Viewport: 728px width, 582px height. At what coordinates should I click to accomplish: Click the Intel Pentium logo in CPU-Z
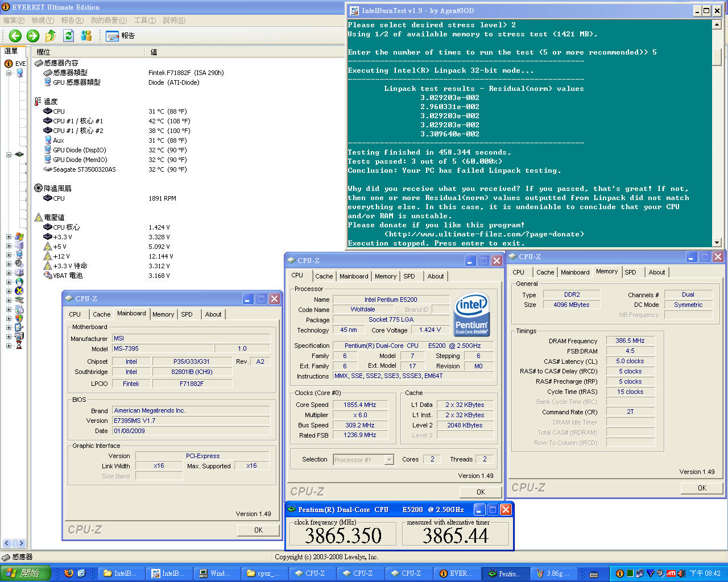[x=472, y=314]
